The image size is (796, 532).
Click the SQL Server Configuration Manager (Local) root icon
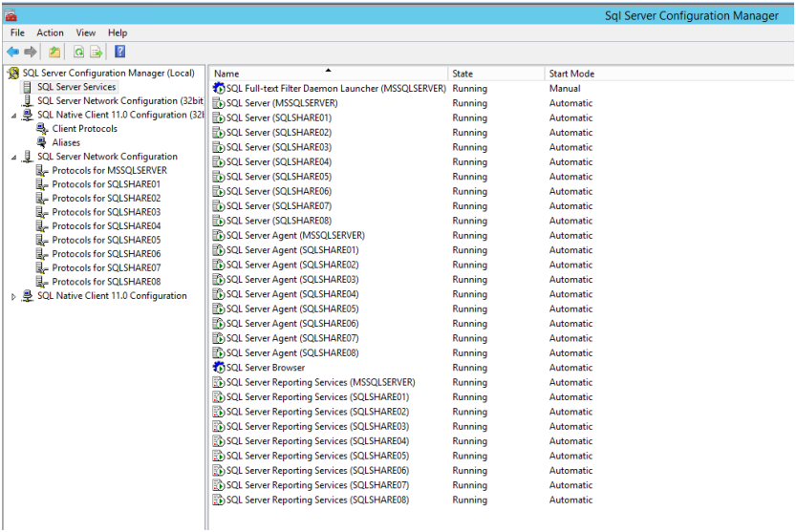tap(13, 74)
